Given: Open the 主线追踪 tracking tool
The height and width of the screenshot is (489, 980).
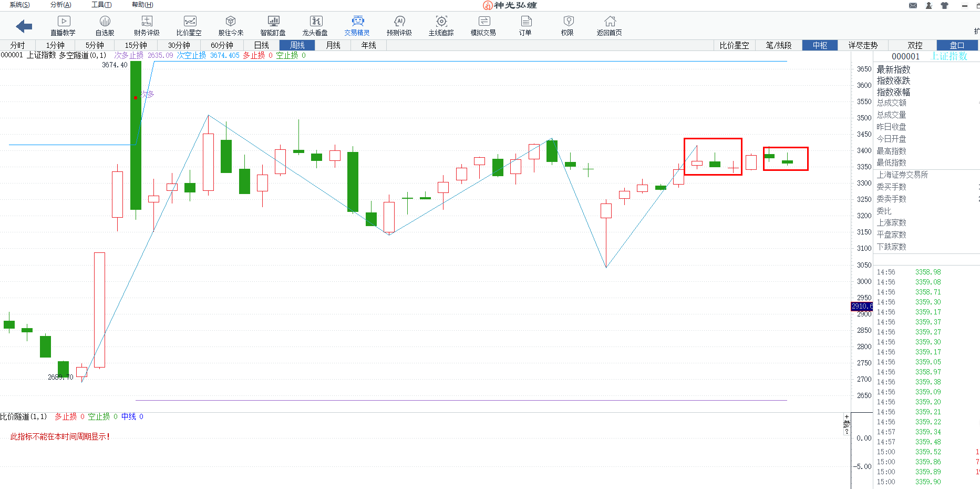Looking at the screenshot, I should (441, 25).
